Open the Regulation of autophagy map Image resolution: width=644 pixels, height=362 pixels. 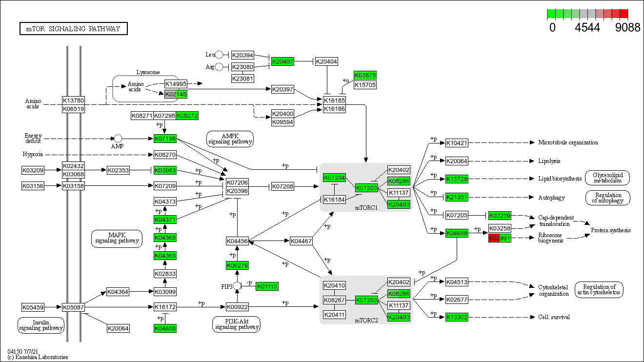pyautogui.click(x=607, y=198)
